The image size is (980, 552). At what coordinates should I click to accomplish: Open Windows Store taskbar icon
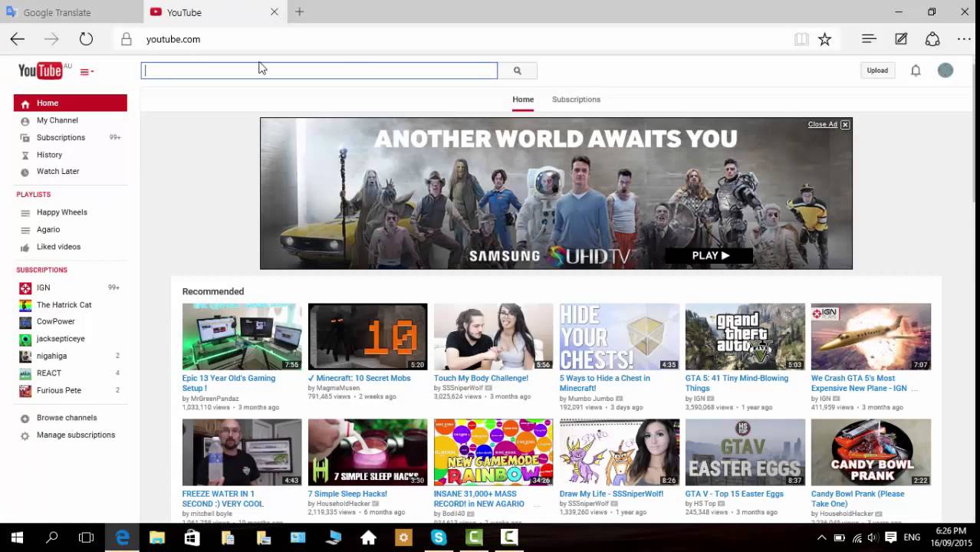coord(192,537)
